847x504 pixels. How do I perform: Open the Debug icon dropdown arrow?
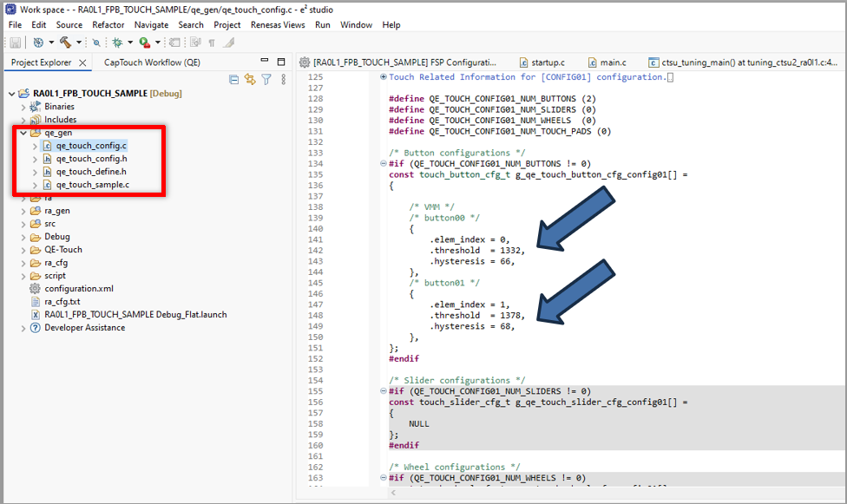click(x=128, y=42)
